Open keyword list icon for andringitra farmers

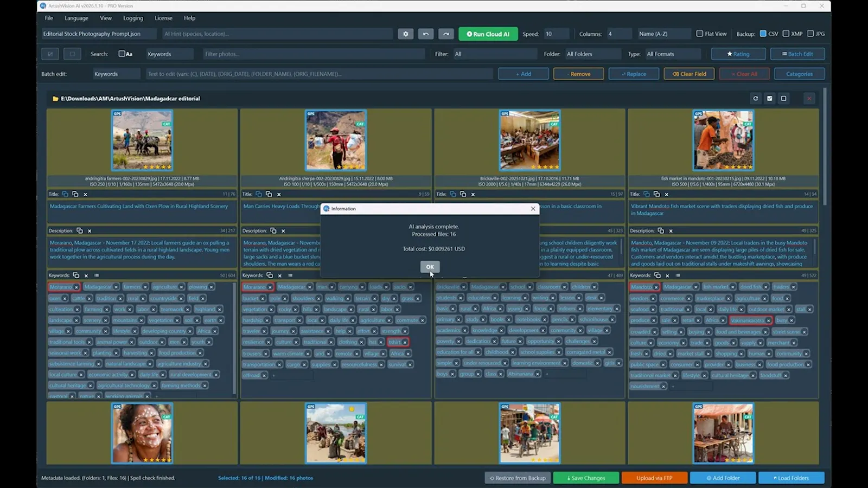[97, 275]
